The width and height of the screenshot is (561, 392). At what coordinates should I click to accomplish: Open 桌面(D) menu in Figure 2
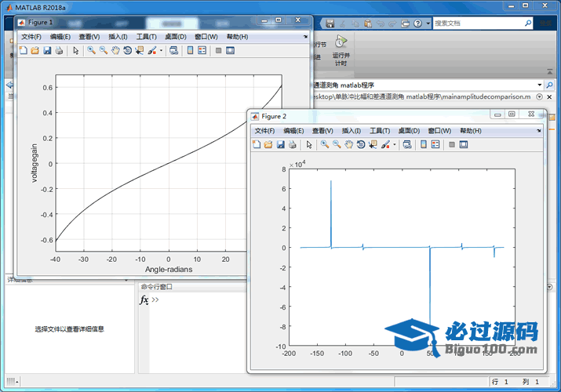(x=409, y=131)
